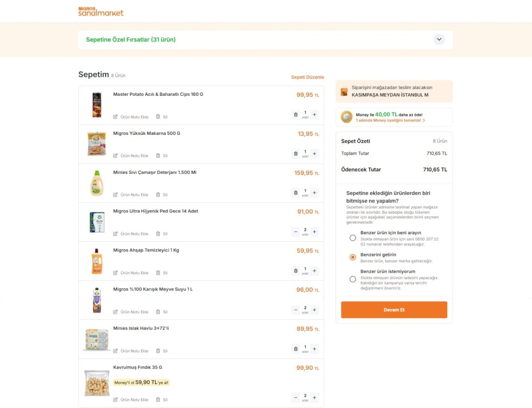Select the pencil note icon for Kavrulmuş Fındık
This screenshot has width=532, height=408.
[116, 400]
